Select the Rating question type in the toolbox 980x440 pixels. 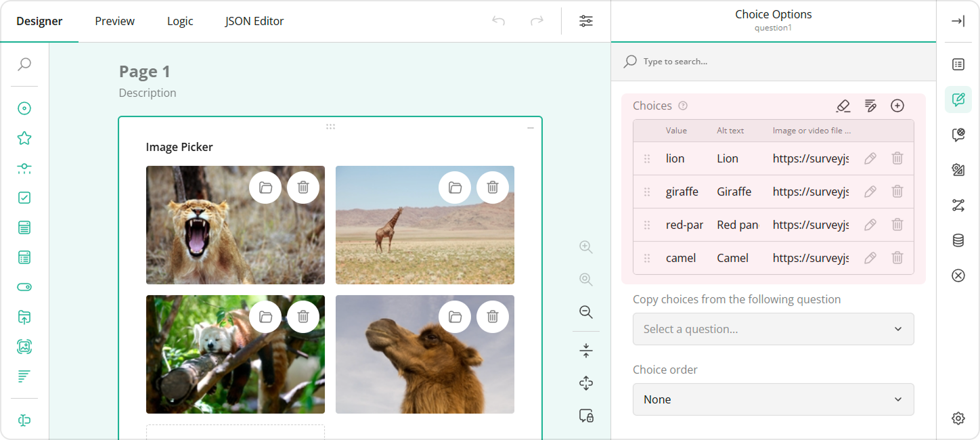[x=24, y=137]
